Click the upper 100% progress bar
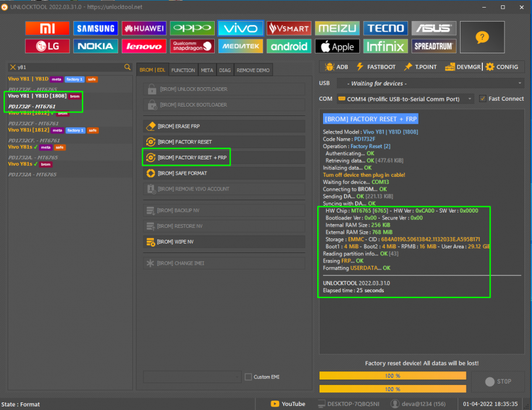This screenshot has height=410, width=532. click(393, 375)
